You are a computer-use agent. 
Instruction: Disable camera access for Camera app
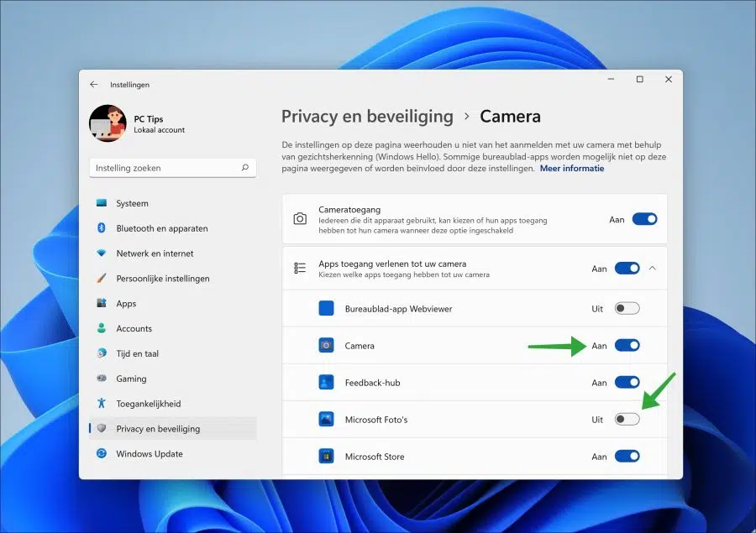coord(627,346)
